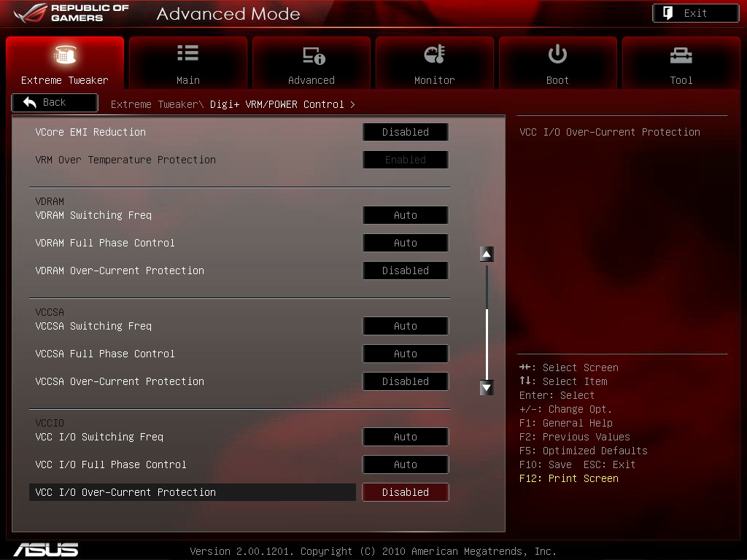Click the F1: General Help hint
This screenshot has width=747, height=560.
coord(566,423)
